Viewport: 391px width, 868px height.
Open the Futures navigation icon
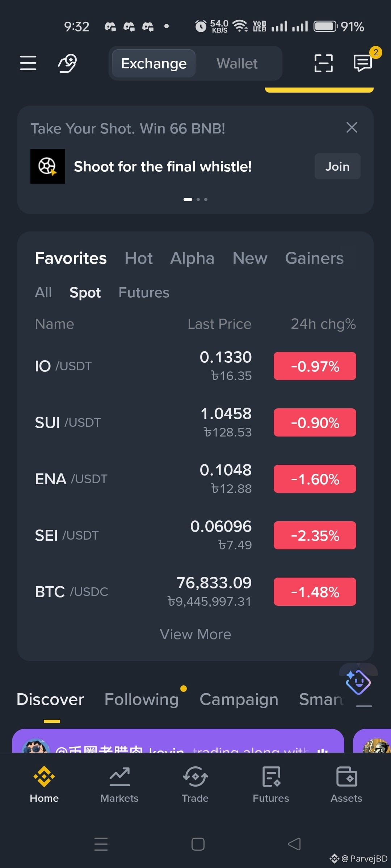[x=271, y=776]
